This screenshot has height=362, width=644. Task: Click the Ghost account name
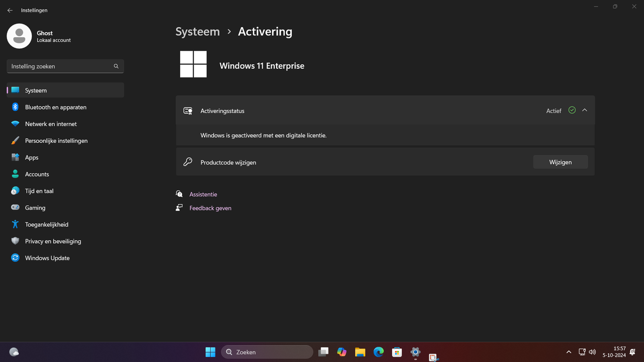tap(45, 33)
